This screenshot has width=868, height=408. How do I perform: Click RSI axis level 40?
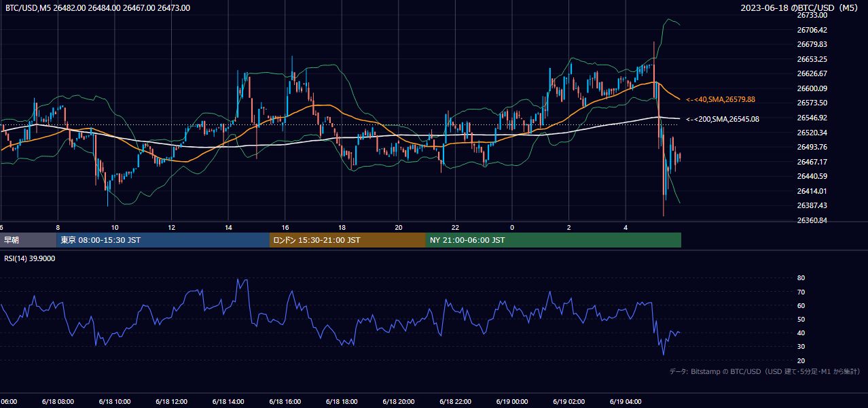point(801,333)
